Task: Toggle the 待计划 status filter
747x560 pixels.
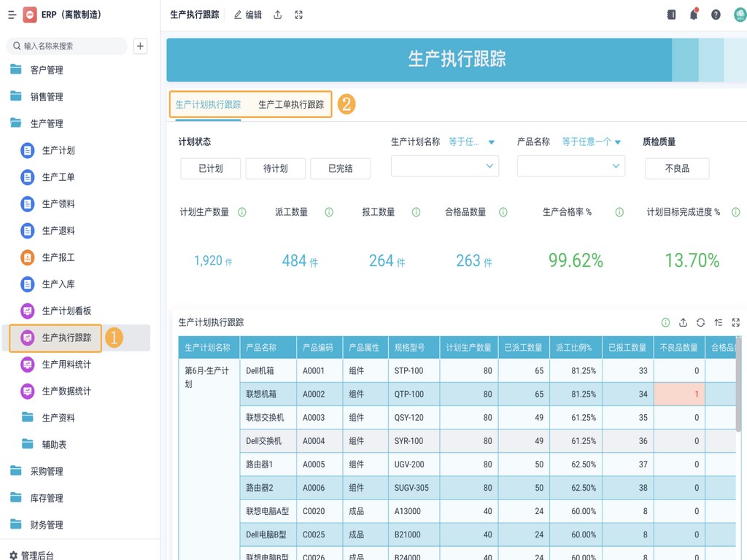Action: 275,168
